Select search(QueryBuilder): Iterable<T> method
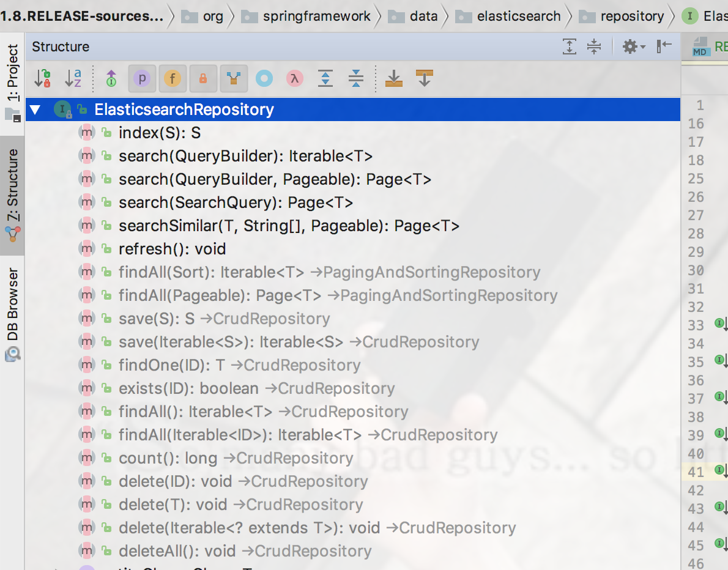The width and height of the screenshot is (728, 570). point(353,156)
